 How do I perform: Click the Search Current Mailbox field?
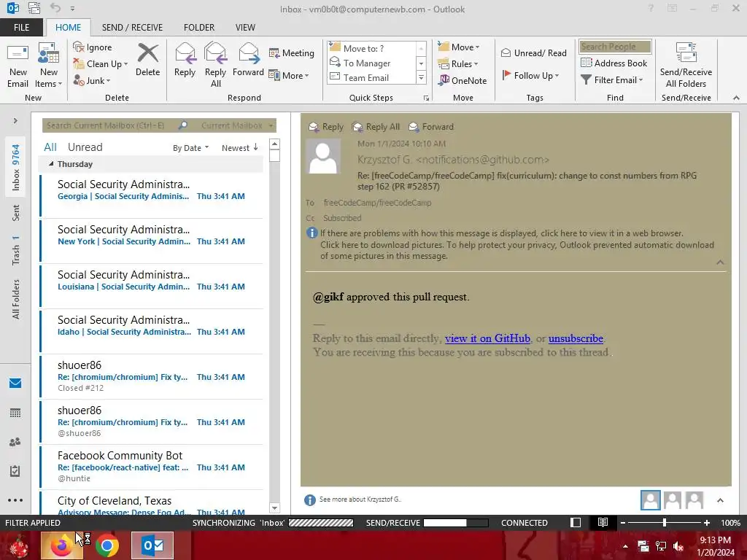click(109, 125)
